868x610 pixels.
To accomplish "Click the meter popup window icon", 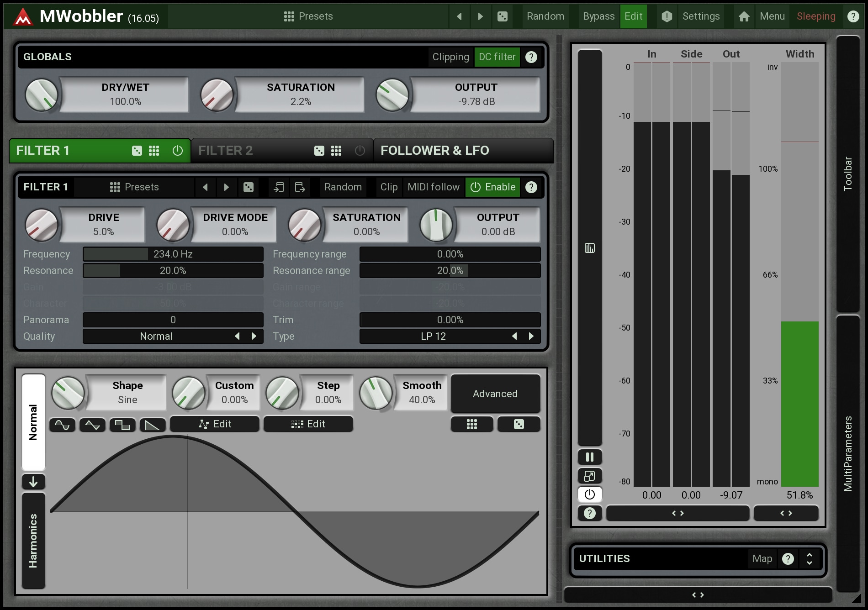I will click(x=589, y=476).
